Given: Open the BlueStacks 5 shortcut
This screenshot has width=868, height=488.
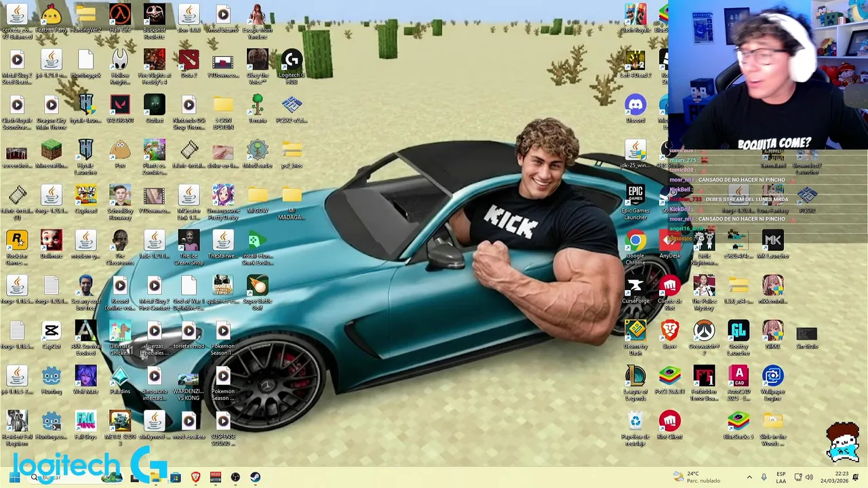Looking at the screenshot, I should pos(738,425).
